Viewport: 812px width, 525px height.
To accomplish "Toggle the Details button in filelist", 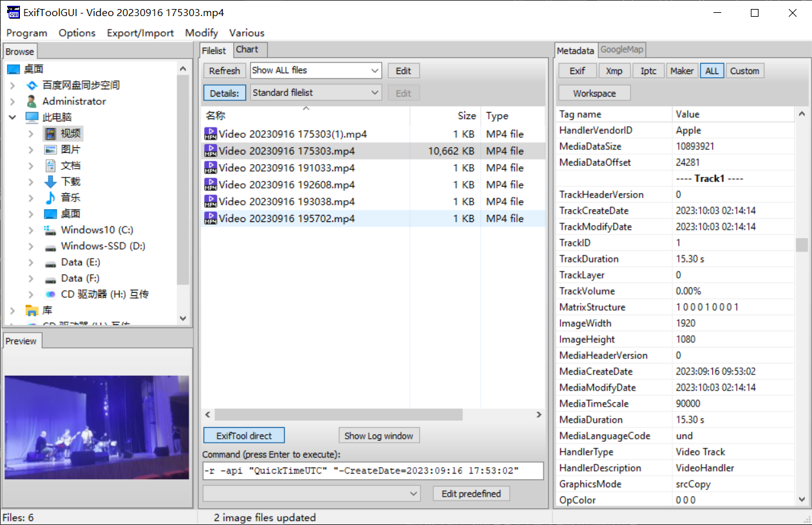I will (x=224, y=93).
